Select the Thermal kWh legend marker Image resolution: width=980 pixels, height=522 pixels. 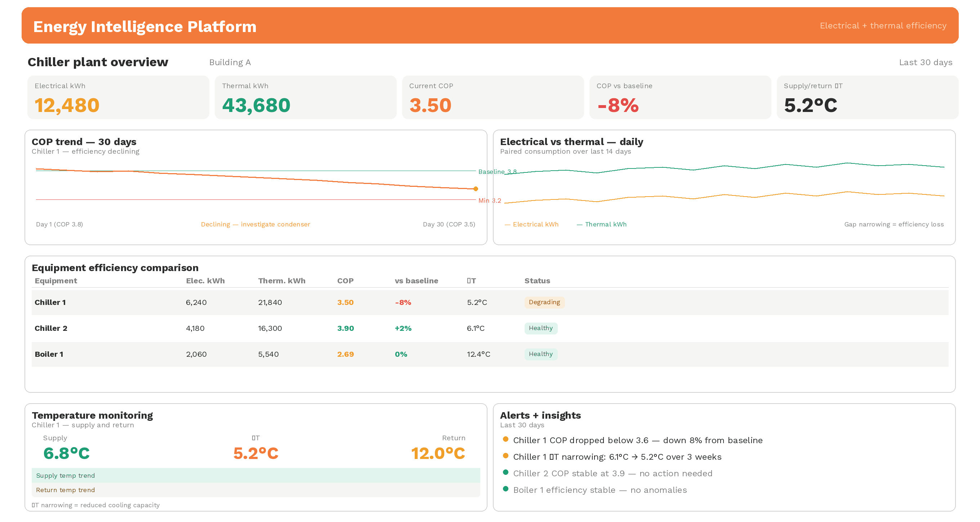[580, 224]
